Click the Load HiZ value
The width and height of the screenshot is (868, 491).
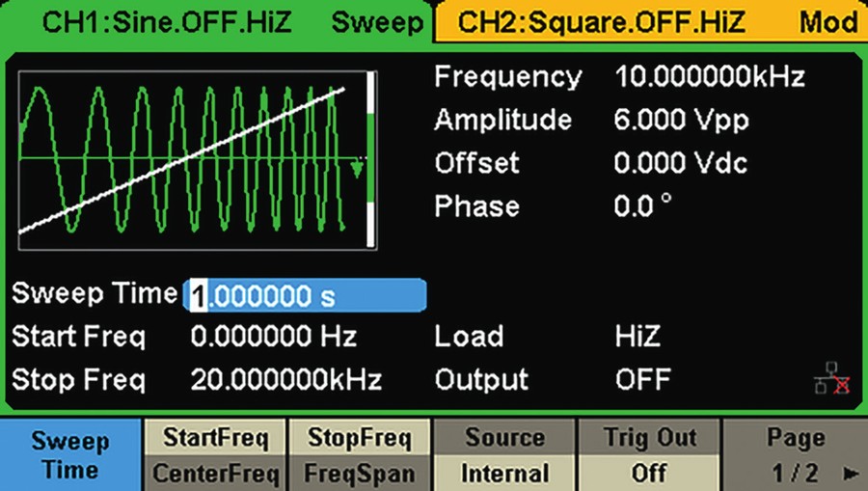tap(637, 336)
